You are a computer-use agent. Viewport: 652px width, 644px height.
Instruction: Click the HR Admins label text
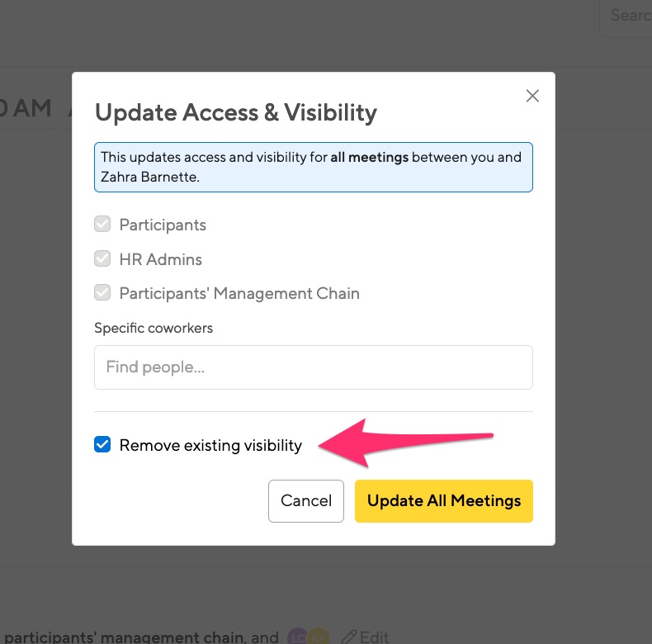point(160,259)
